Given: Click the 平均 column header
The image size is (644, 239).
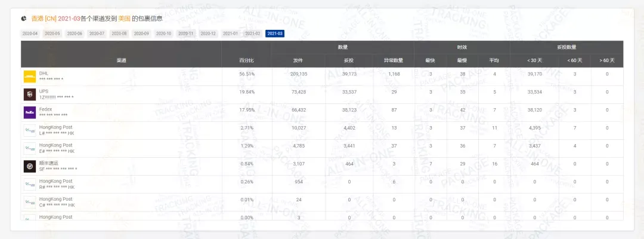Looking at the screenshot, I should pyautogui.click(x=494, y=60).
